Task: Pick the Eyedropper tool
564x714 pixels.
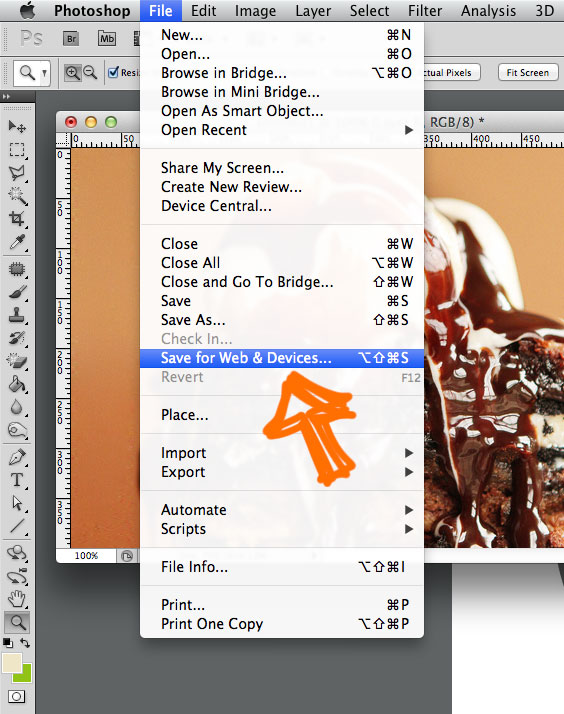Action: coord(17,242)
